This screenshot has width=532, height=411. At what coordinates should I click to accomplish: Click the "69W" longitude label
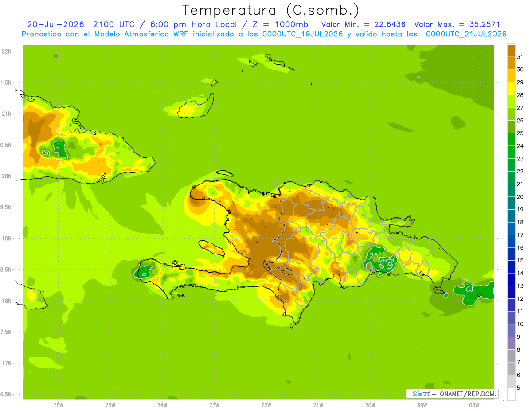click(x=422, y=405)
